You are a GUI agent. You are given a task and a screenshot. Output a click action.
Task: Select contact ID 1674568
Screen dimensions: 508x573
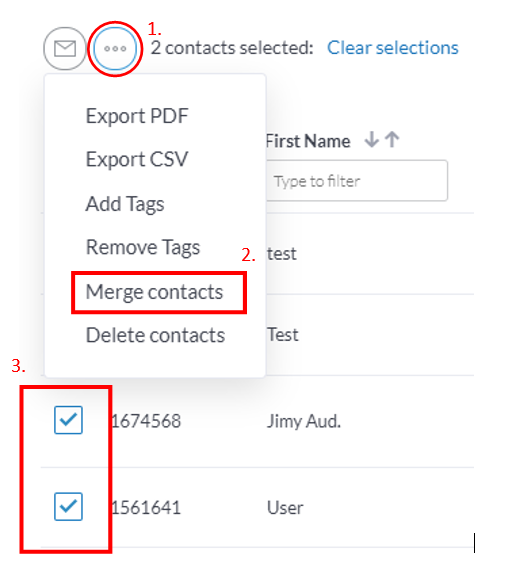(x=146, y=421)
